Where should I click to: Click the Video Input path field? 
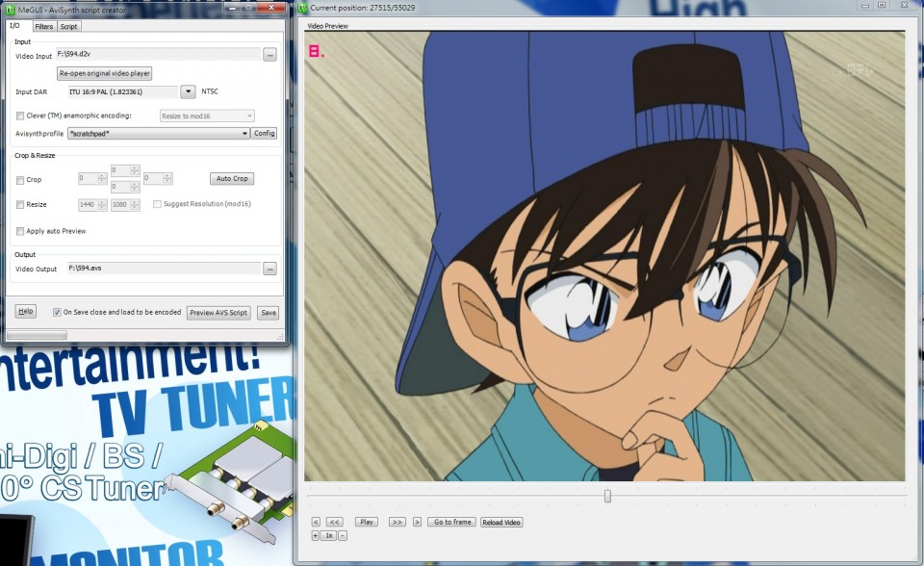click(158, 54)
